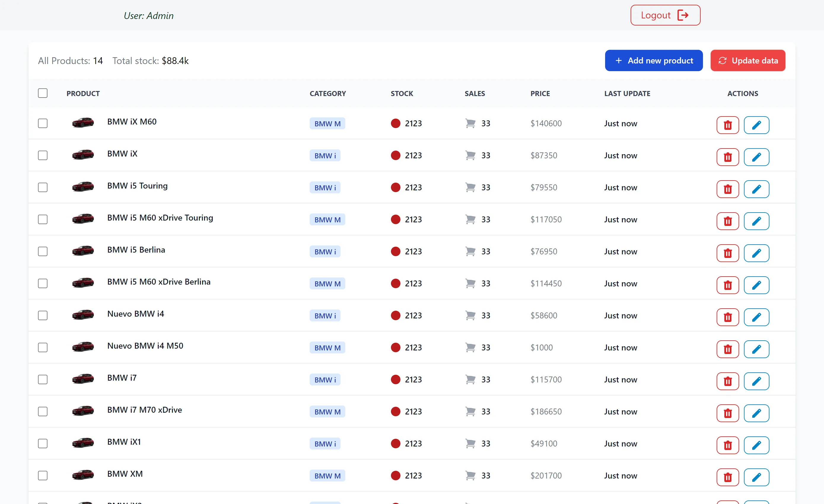The height and width of the screenshot is (504, 824).
Task: Click the User: Admin label
Action: click(x=149, y=16)
